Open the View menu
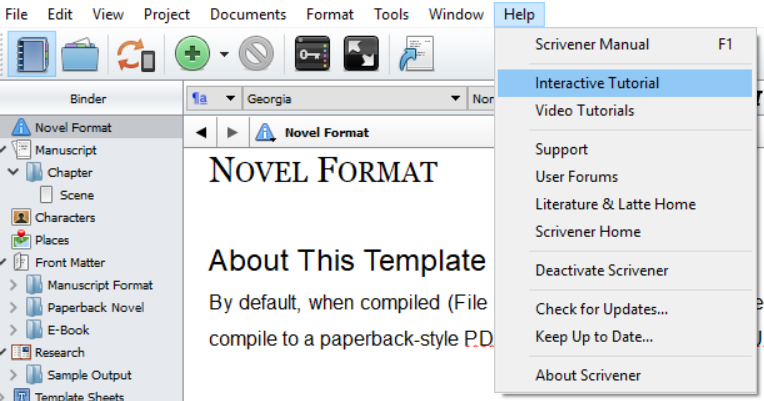764x401 pixels. click(108, 14)
